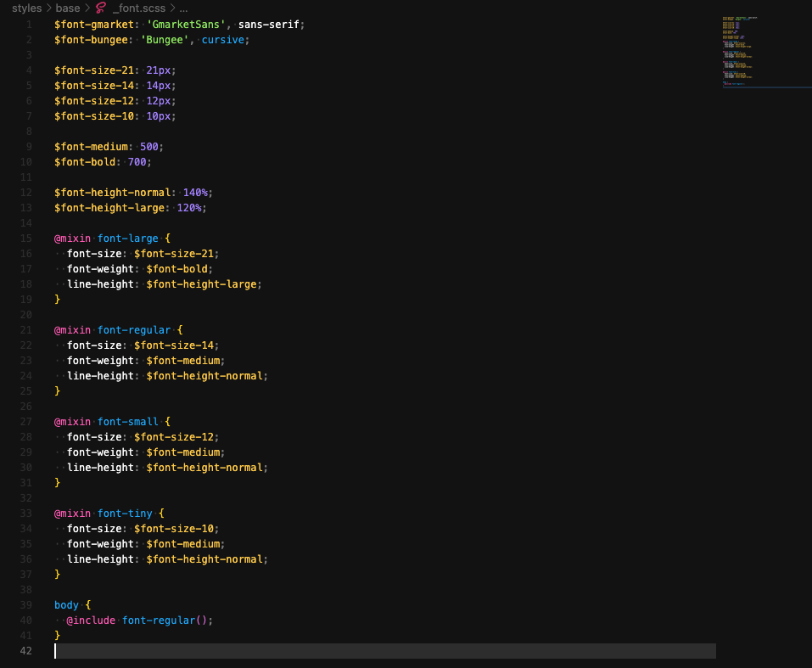Select line number 42 in gutter
The image size is (812, 668).
coord(26,651)
